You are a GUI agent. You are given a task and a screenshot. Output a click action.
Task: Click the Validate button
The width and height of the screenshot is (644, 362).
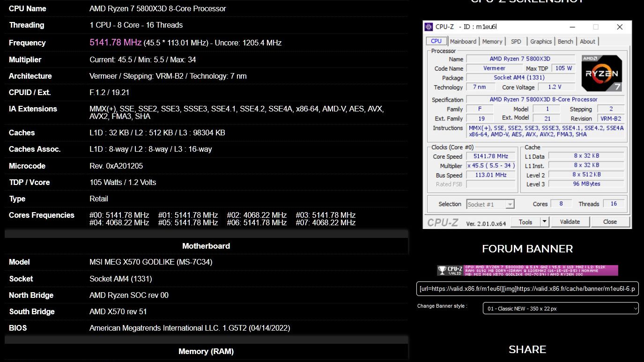tap(570, 222)
